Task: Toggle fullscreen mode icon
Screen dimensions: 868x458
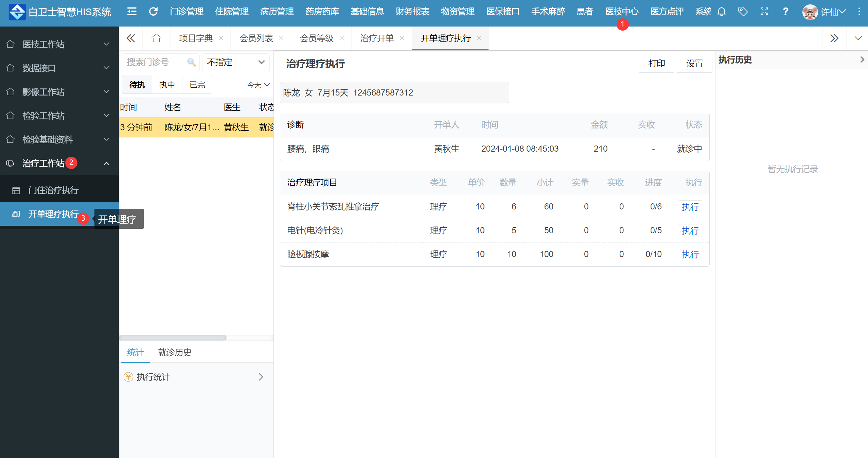Action: (x=764, y=12)
